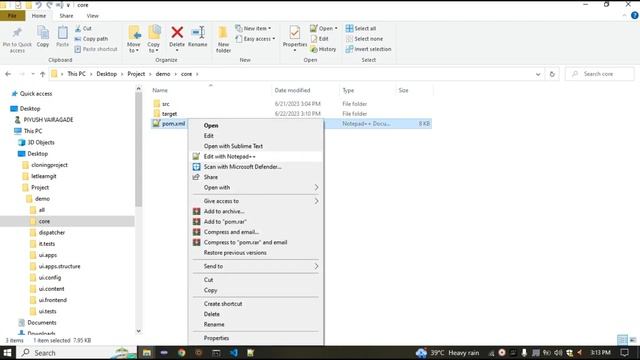Select Open in the context menu
Screen dimensions: 640x360
(256, 125)
